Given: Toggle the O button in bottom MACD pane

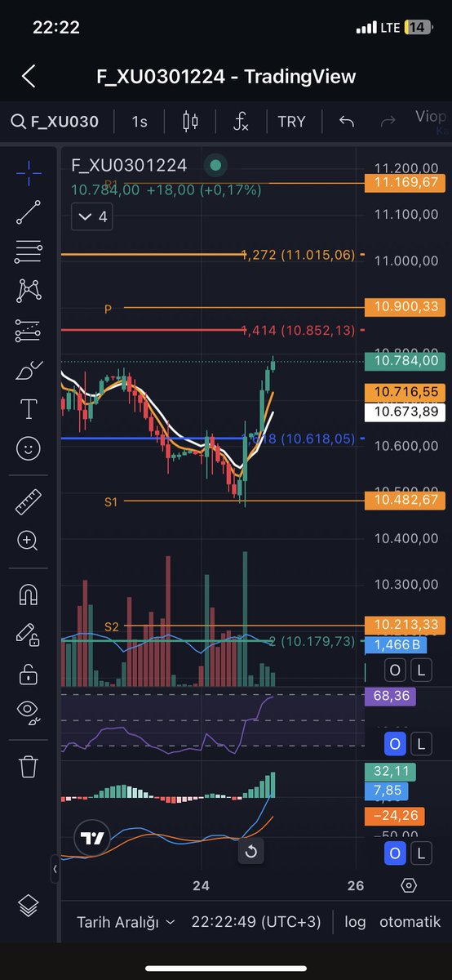Looking at the screenshot, I should click(x=395, y=854).
